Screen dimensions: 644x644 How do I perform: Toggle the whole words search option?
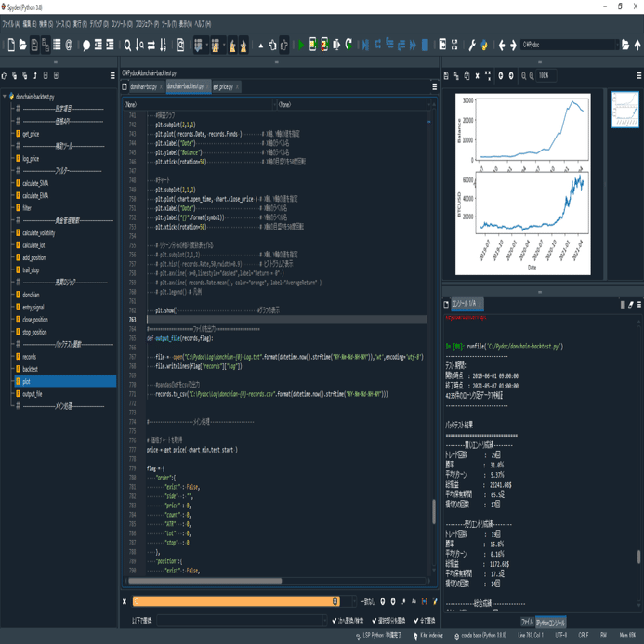[425, 601]
